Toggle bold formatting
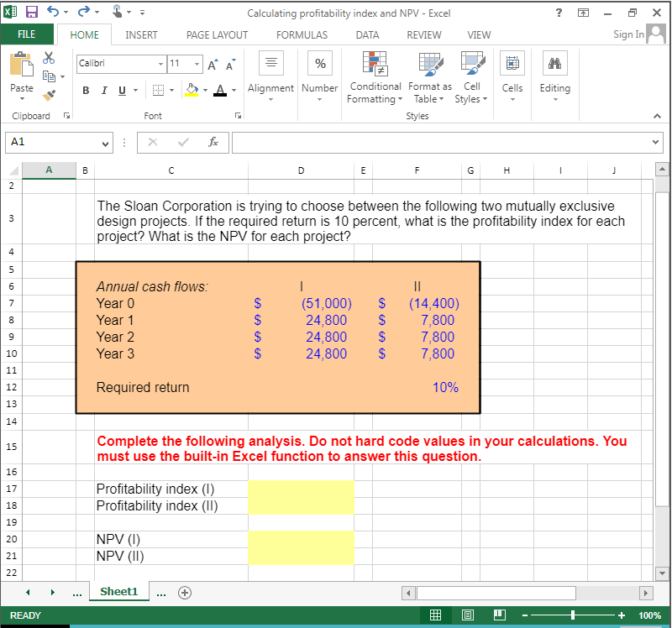Image resolution: width=672 pixels, height=628 pixels. tap(85, 90)
